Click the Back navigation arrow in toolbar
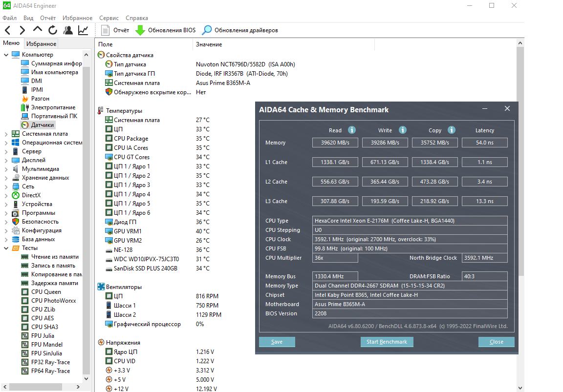Image resolution: width=563 pixels, height=392 pixels. pos(7,30)
